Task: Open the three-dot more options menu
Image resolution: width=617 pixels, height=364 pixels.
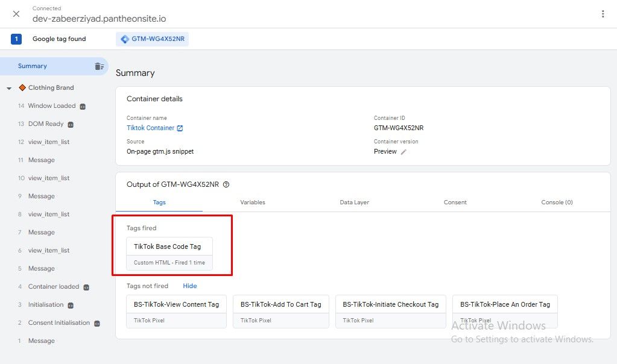Action: tap(603, 14)
